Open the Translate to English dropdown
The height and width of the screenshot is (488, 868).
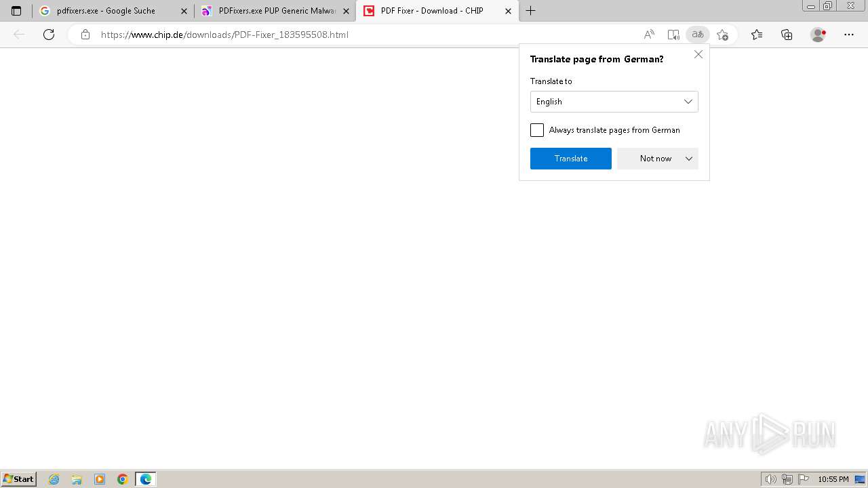coord(614,102)
